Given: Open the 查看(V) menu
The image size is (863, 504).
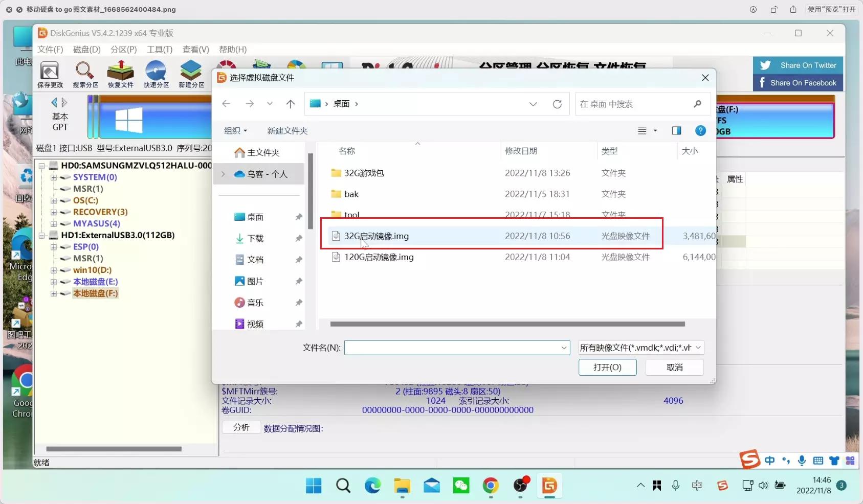Looking at the screenshot, I should point(195,49).
